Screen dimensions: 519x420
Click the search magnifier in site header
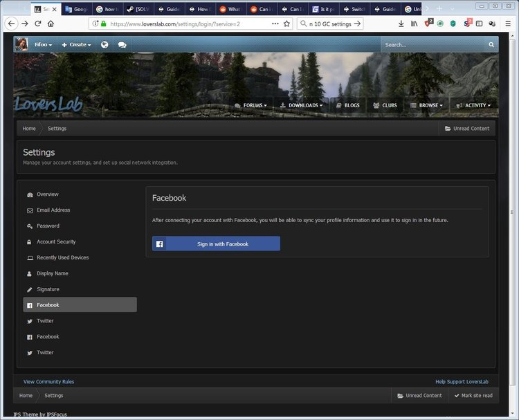coord(491,45)
